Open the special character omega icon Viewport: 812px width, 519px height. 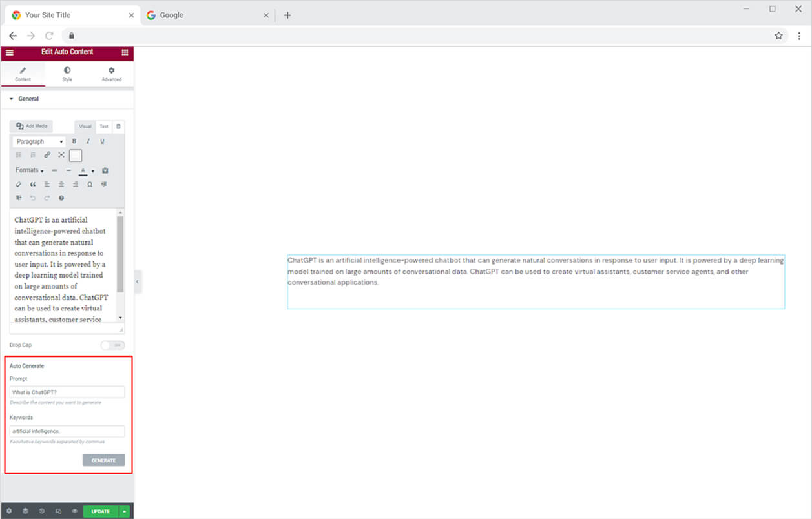pyautogui.click(x=90, y=185)
